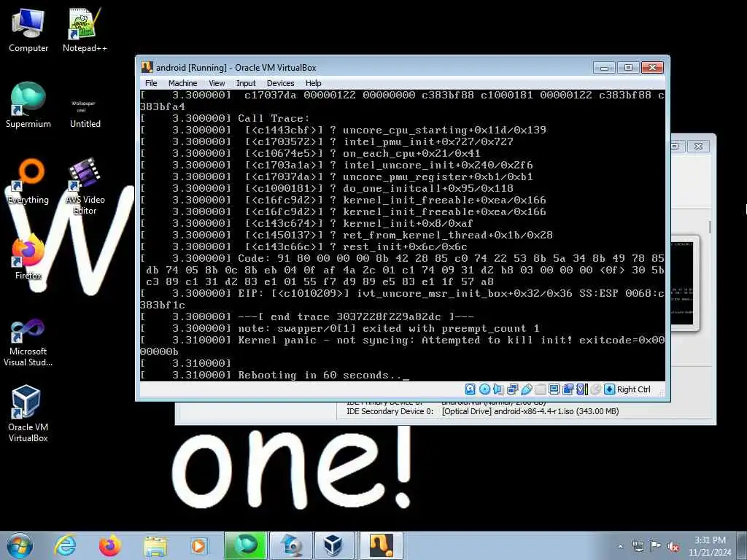Open the File menu in VirtualBox window

pos(151,83)
